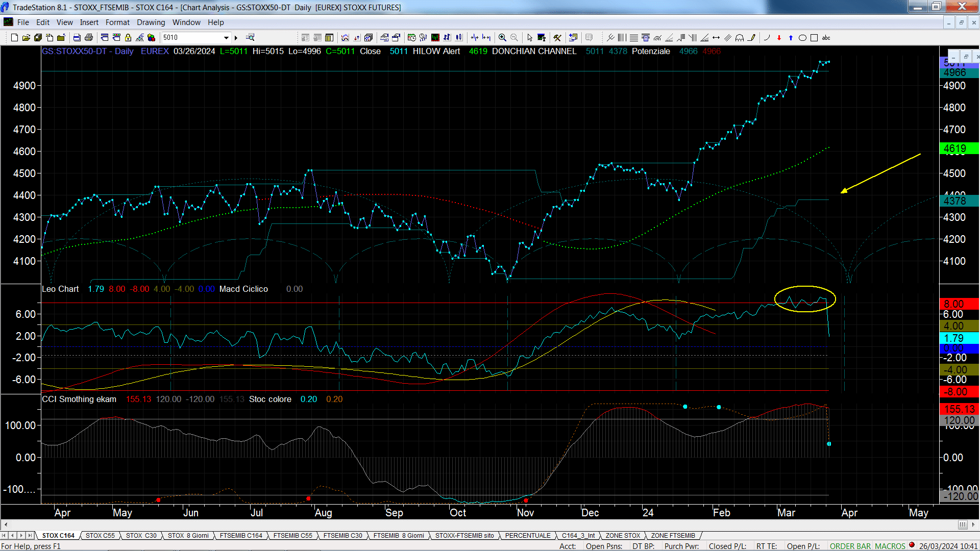Image resolution: width=980 pixels, height=551 pixels.
Task: Select the vertical lines drawing tool
Action: click(622, 38)
